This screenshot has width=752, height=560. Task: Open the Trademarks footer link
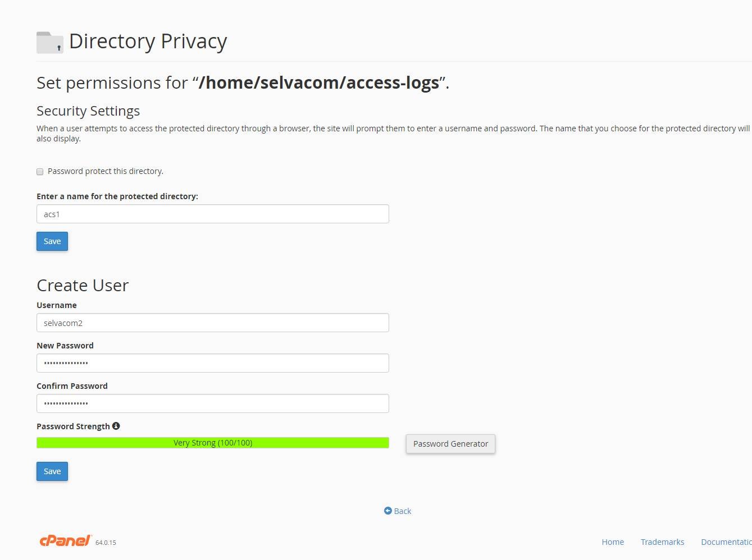coord(662,542)
